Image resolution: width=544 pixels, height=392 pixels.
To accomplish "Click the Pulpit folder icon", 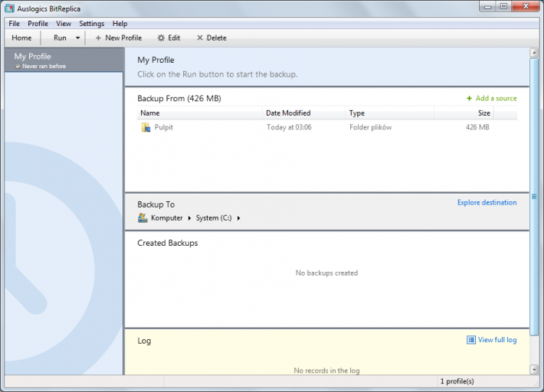I will [146, 127].
